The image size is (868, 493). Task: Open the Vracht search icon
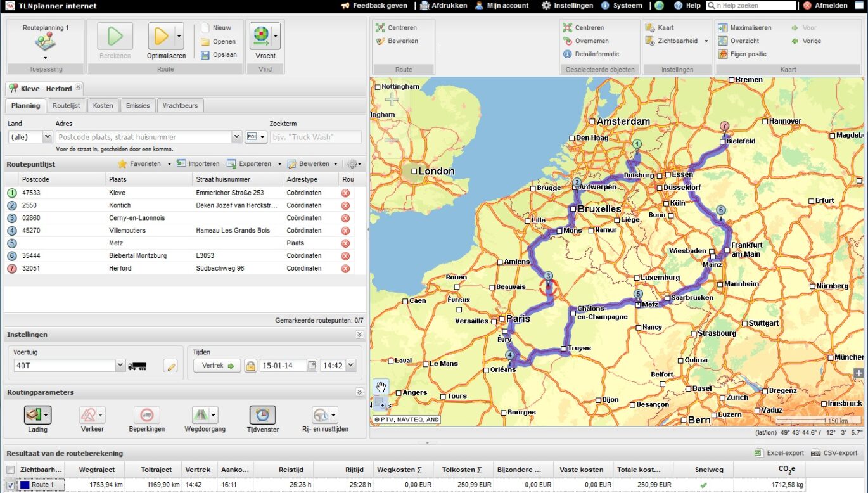pos(261,36)
